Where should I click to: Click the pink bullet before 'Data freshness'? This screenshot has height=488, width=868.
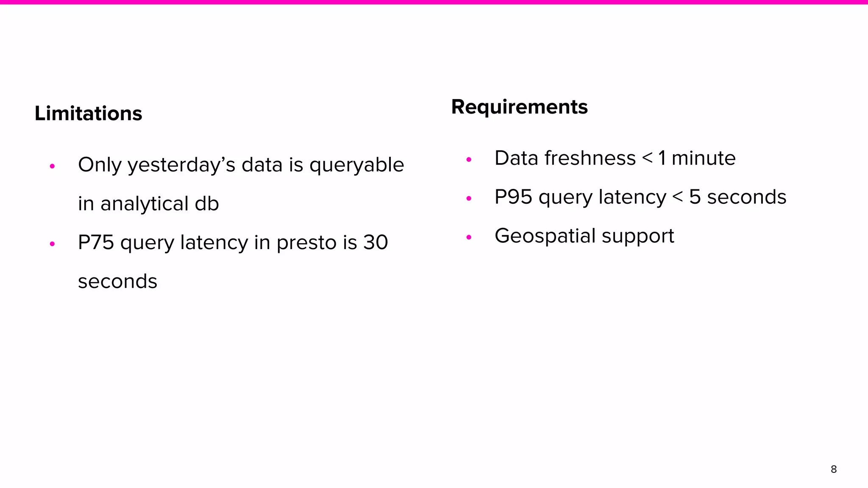(x=469, y=159)
